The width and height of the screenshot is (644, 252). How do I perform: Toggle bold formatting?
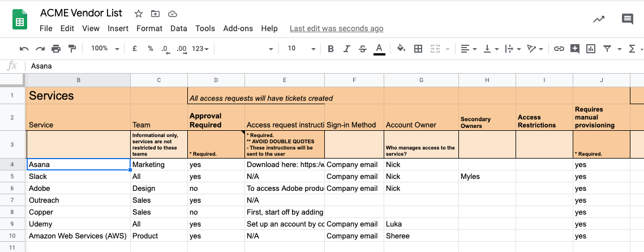click(x=330, y=49)
